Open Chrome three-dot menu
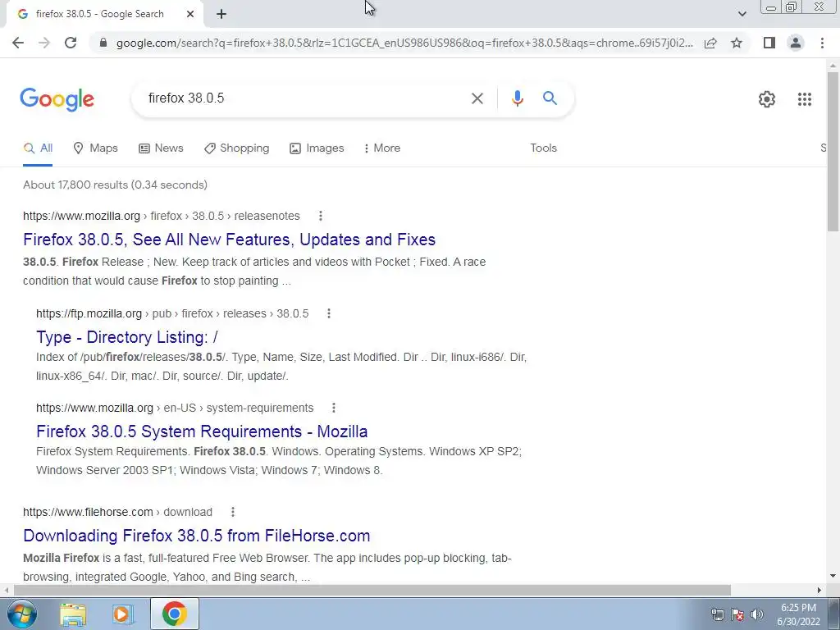 822,43
